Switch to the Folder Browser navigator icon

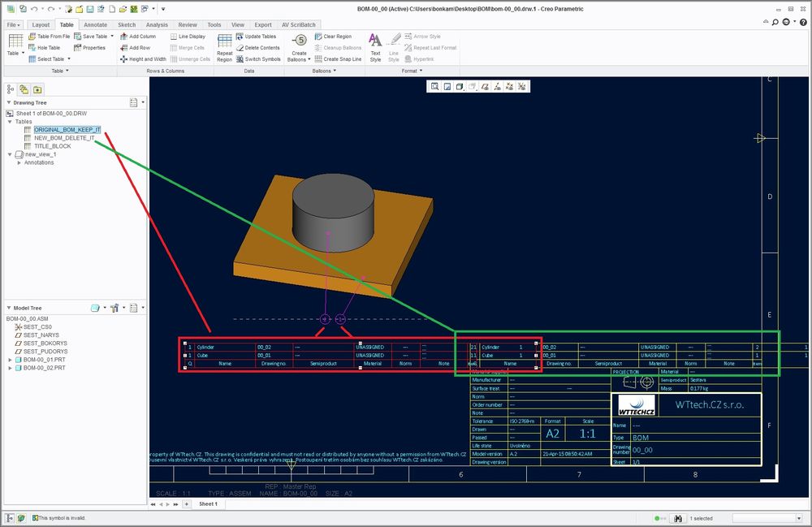24,89
